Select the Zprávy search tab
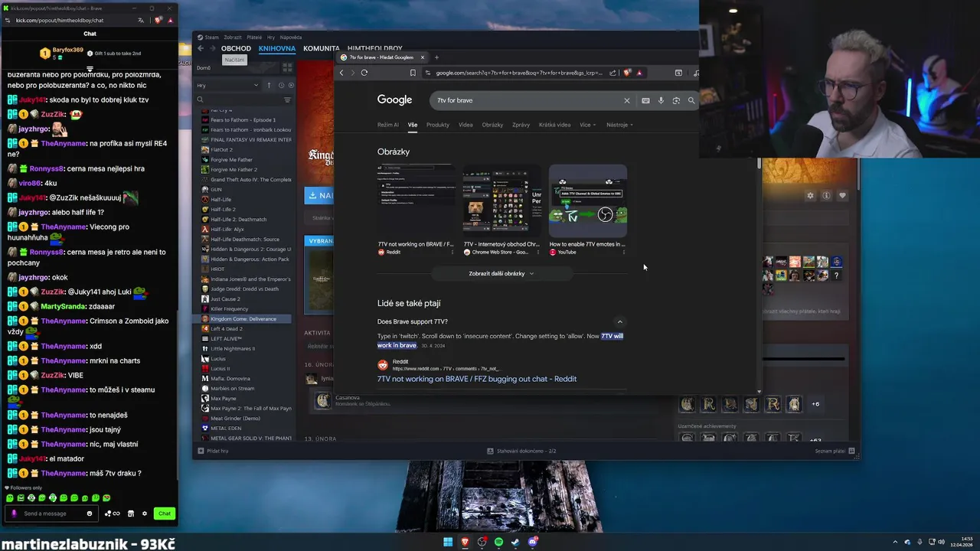This screenshot has width=980, height=551. [x=521, y=125]
